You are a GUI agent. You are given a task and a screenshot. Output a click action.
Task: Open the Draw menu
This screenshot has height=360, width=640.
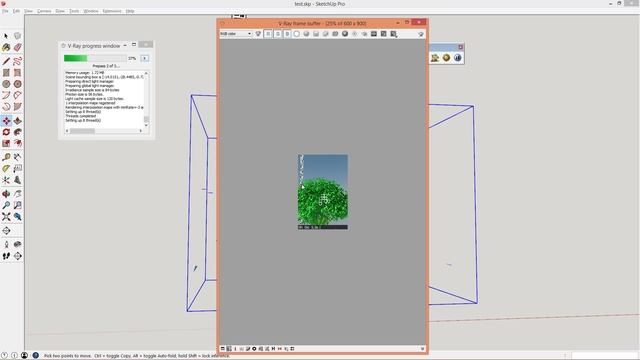click(60, 11)
